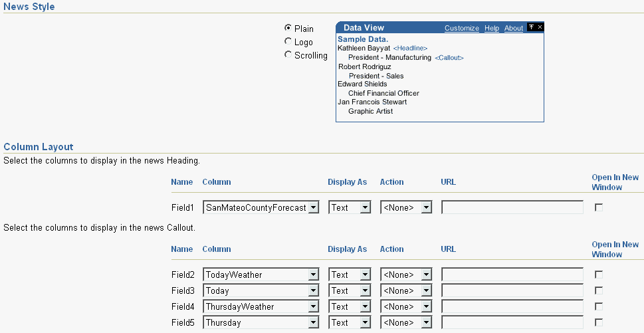Open the Field5 Column dropdown Thursday

[x=261, y=322]
